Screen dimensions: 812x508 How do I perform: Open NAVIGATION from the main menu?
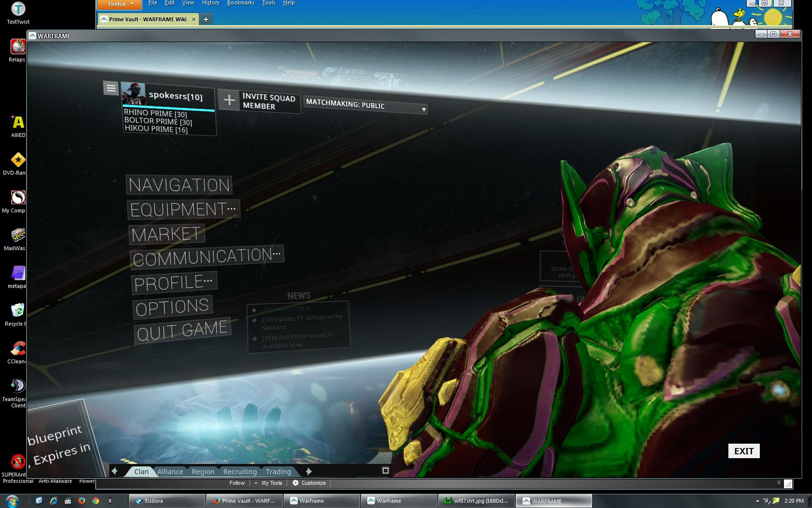tap(179, 185)
